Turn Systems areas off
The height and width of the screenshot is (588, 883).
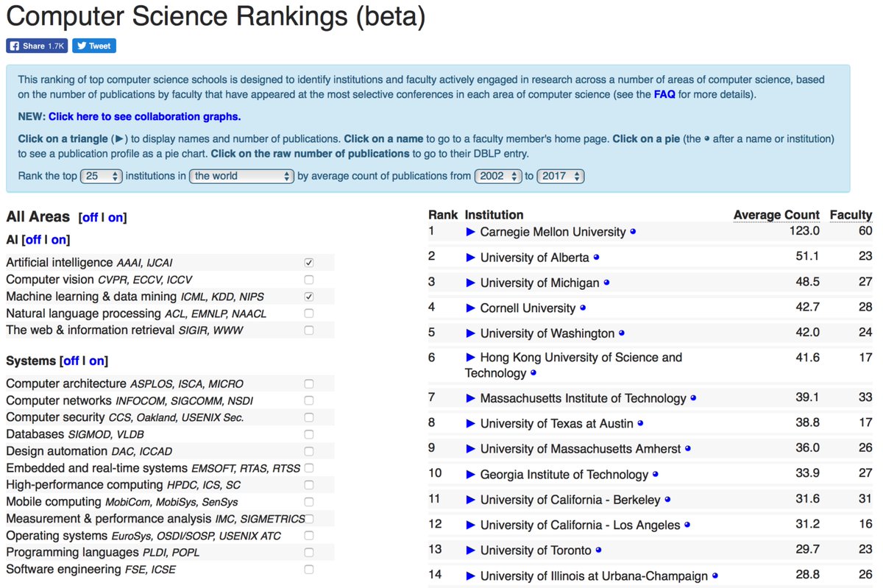(71, 361)
